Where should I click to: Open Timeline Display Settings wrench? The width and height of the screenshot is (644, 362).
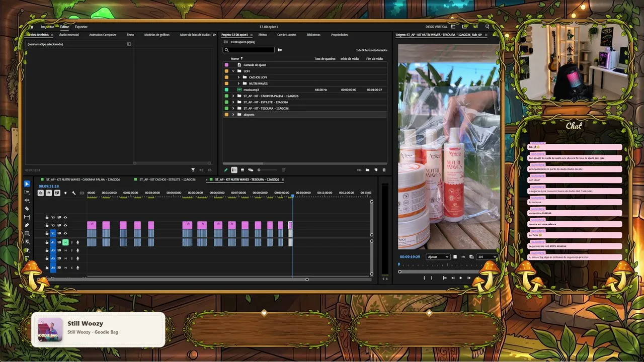click(73, 193)
